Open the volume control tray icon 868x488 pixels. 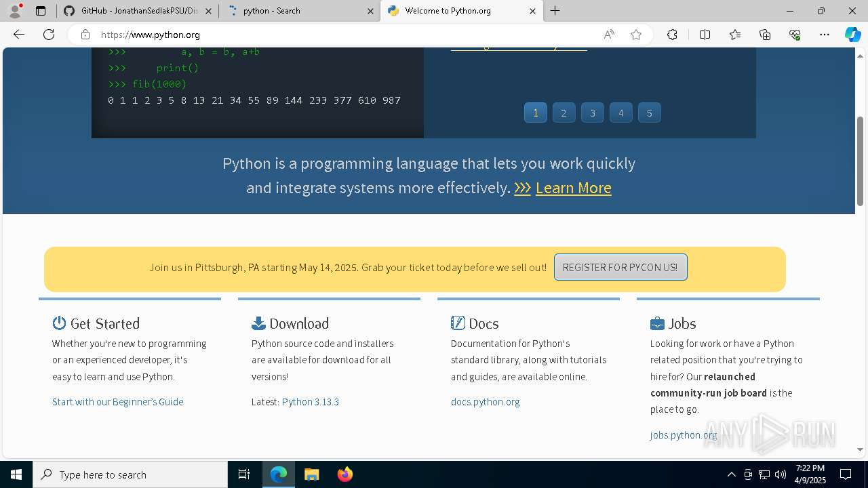pyautogui.click(x=781, y=474)
